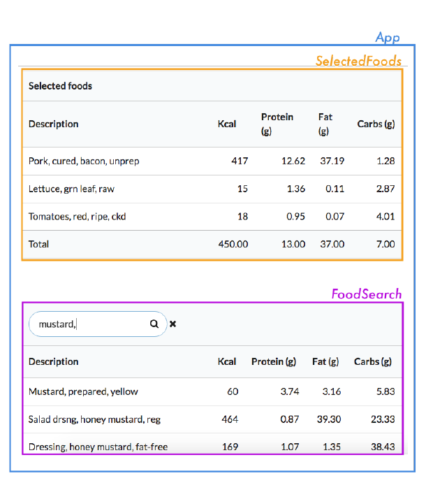Click the Selected foods table title

point(60,86)
